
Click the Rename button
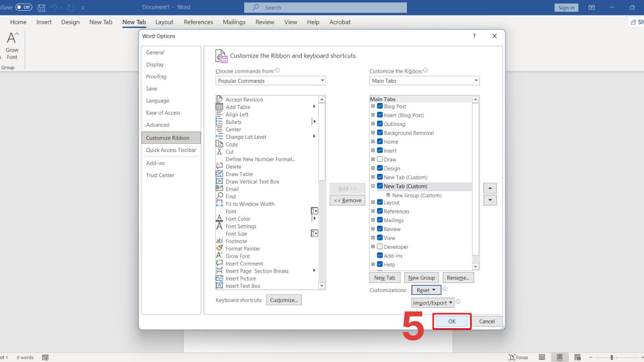pos(458,278)
